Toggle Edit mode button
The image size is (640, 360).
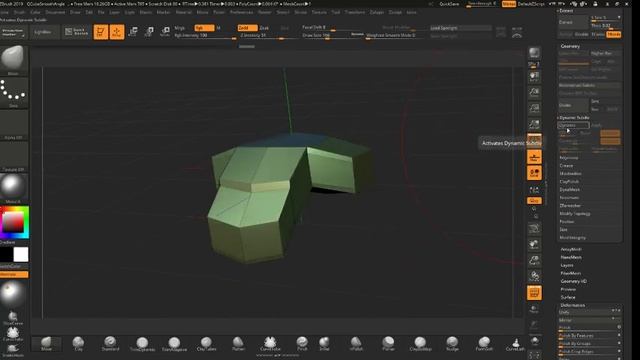pyautogui.click(x=100, y=32)
